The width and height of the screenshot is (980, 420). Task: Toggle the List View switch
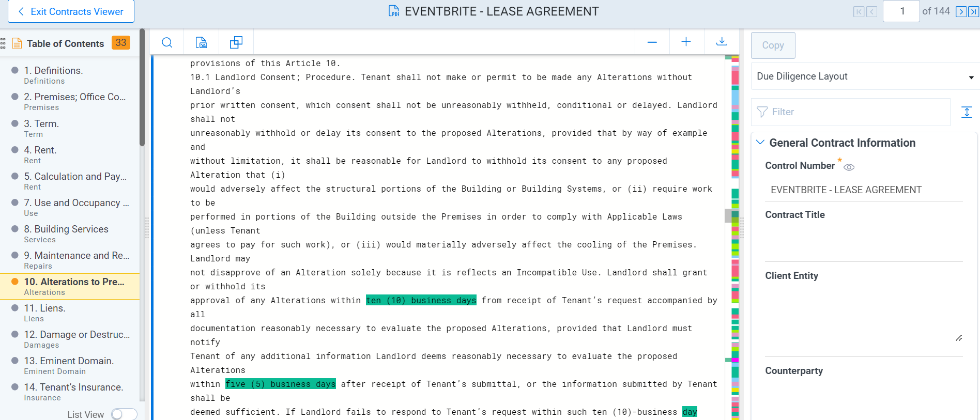pyautogui.click(x=124, y=414)
